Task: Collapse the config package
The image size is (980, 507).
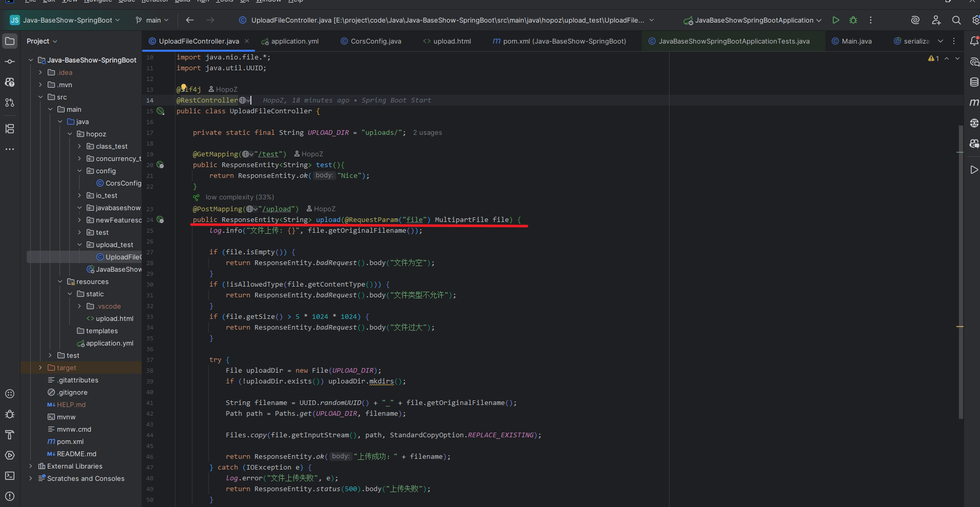Action: (80, 171)
